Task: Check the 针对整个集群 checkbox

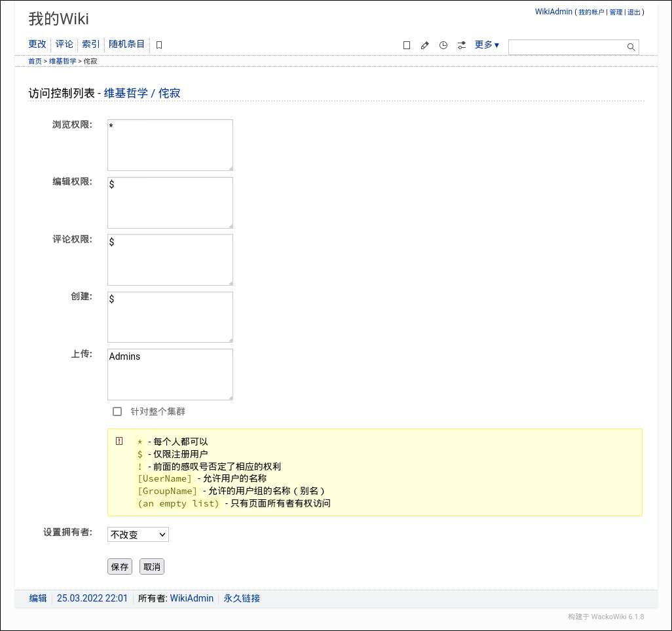Action: pyautogui.click(x=117, y=411)
